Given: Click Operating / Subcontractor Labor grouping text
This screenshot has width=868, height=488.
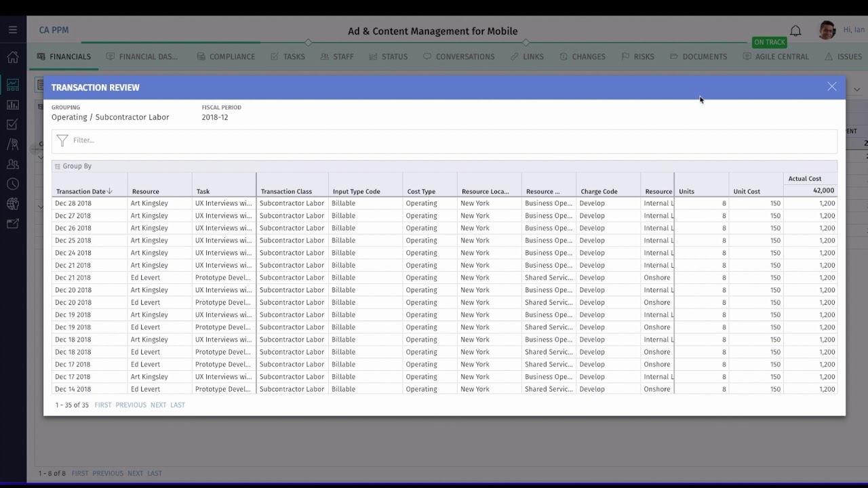Looking at the screenshot, I should pyautogui.click(x=111, y=117).
